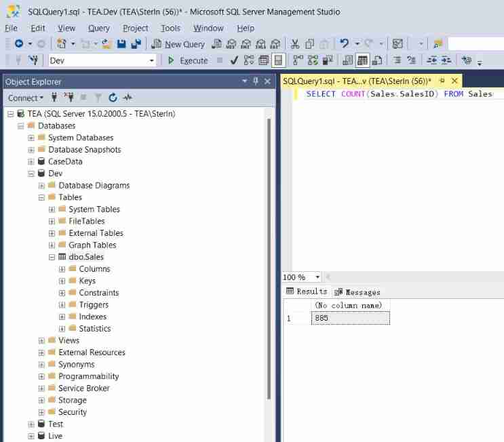Click the Cut scissors icon
The image size is (504, 442).
[295, 44]
